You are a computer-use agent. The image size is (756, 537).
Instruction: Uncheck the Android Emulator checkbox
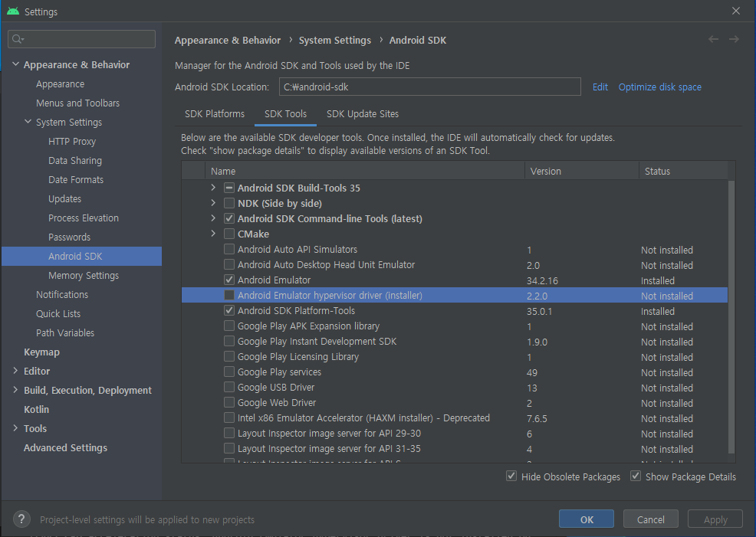229,280
